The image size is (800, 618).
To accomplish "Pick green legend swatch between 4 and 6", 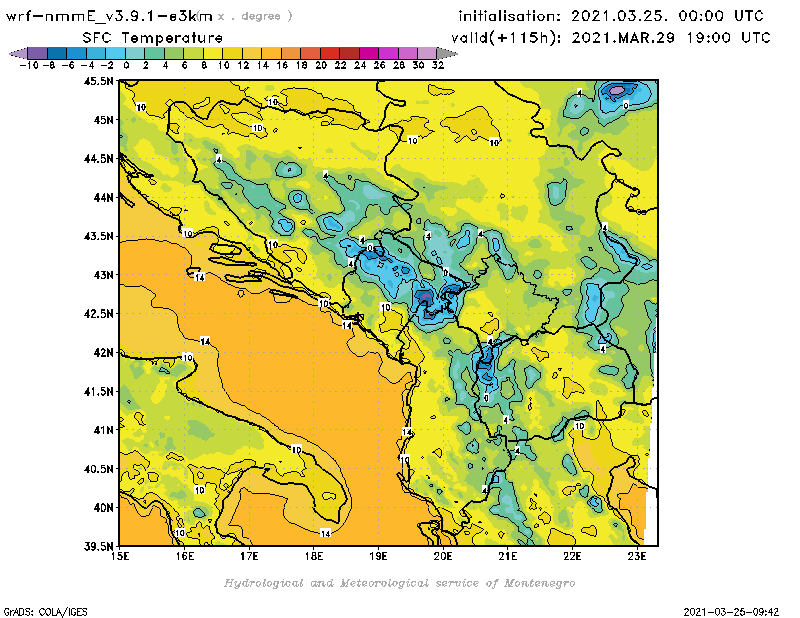I will pyautogui.click(x=174, y=53).
